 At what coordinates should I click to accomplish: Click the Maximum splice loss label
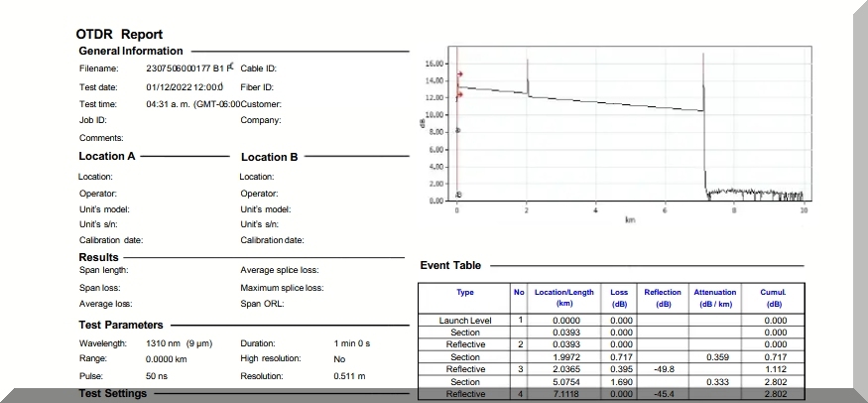tap(283, 288)
